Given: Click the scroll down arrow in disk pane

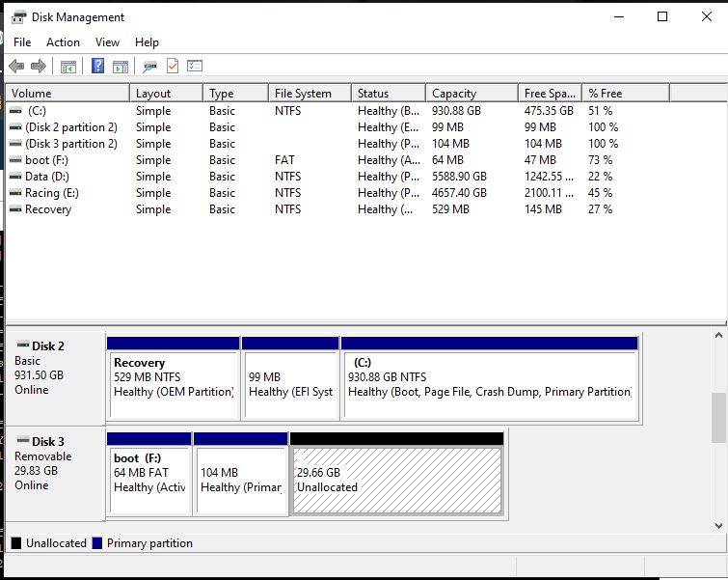Looking at the screenshot, I should click(x=718, y=526).
